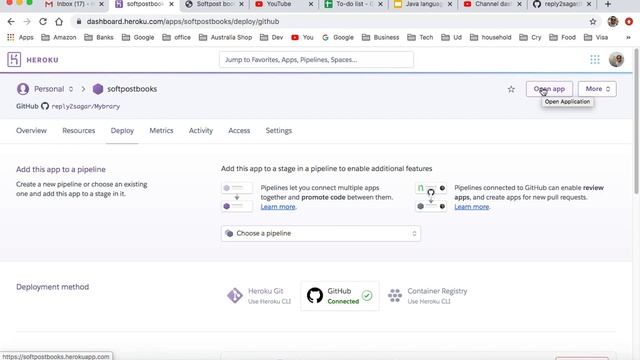
Task: Follow Learn more link about promoting code
Action: click(278, 207)
